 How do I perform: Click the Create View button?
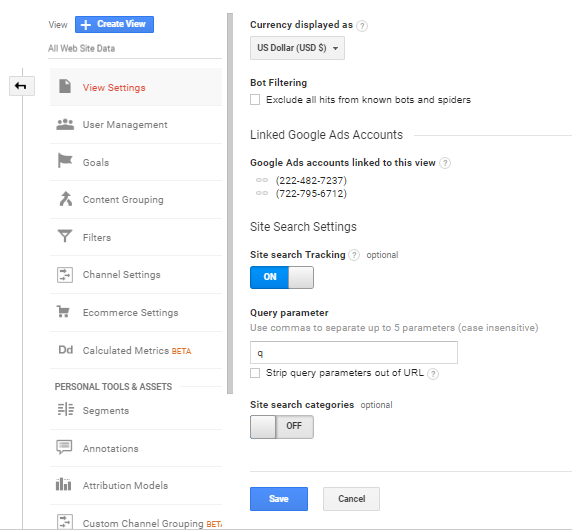click(114, 24)
